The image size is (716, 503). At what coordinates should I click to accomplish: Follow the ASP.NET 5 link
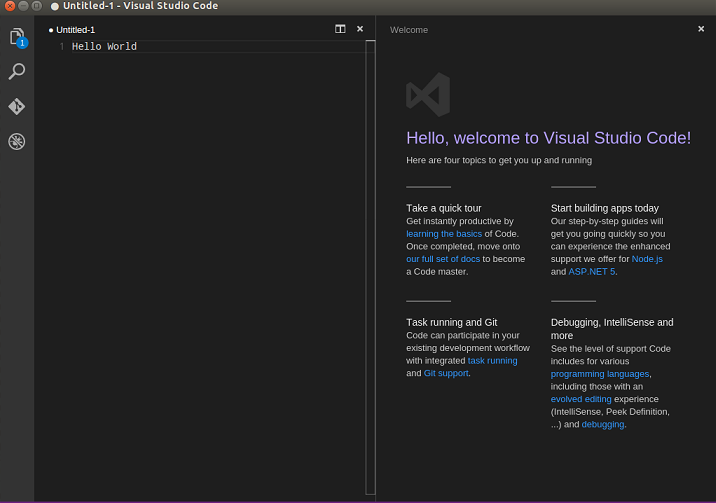(x=592, y=272)
